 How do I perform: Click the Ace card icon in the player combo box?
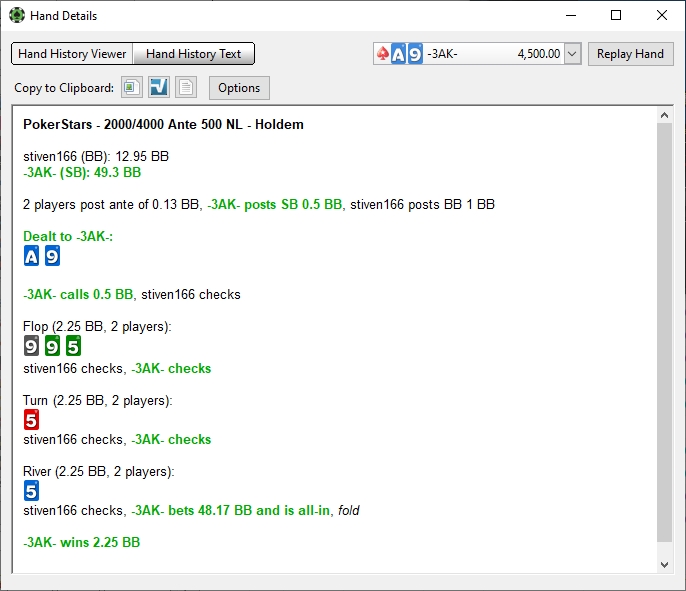(398, 54)
